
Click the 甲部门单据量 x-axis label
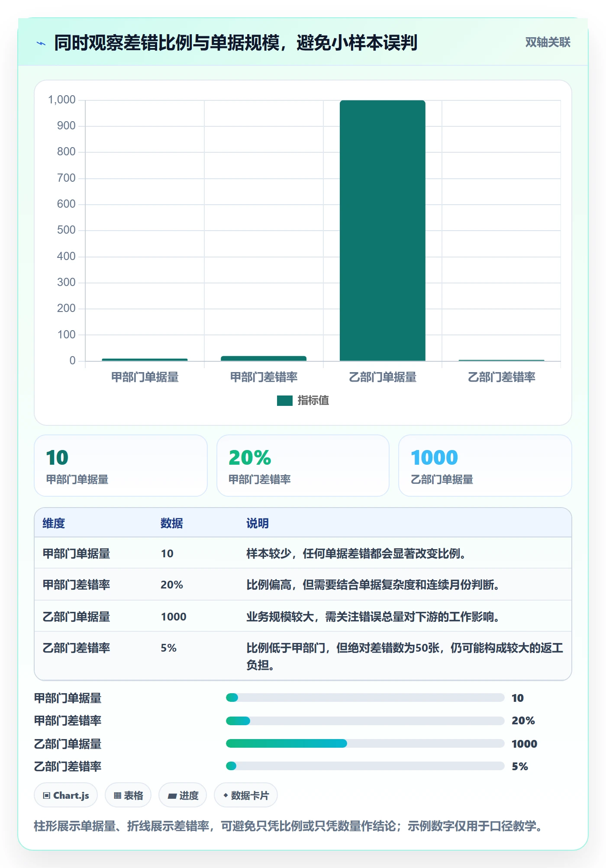pyautogui.click(x=145, y=377)
